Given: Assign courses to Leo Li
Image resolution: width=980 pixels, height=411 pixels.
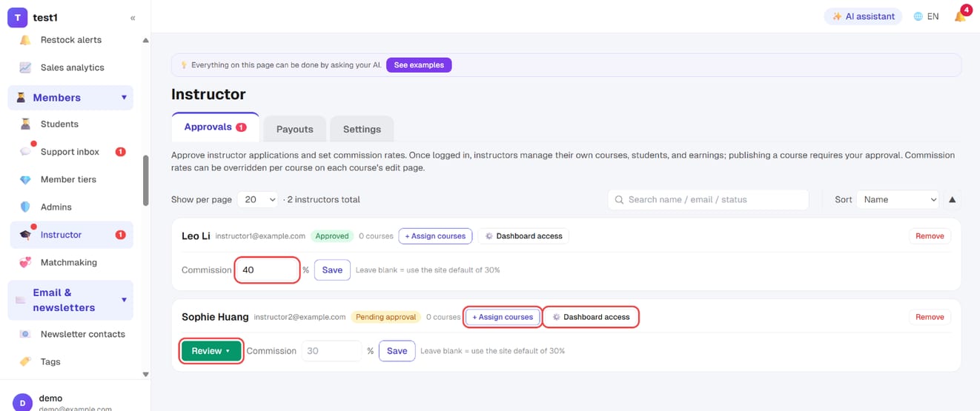Looking at the screenshot, I should click(435, 236).
